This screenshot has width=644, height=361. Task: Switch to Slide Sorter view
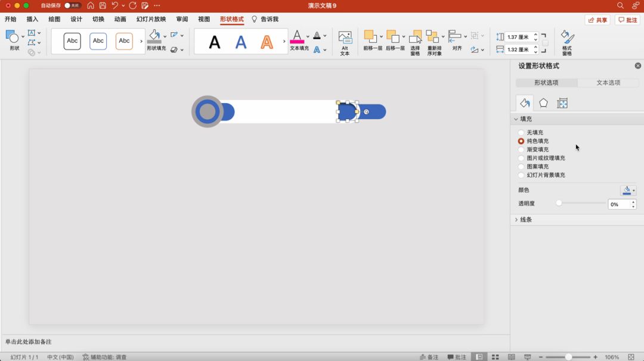point(496,357)
